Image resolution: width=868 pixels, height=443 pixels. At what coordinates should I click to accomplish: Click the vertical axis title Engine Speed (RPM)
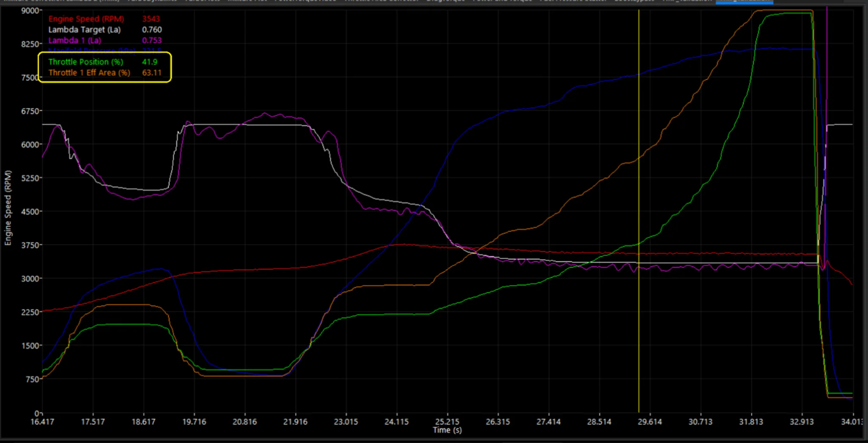click(8, 208)
